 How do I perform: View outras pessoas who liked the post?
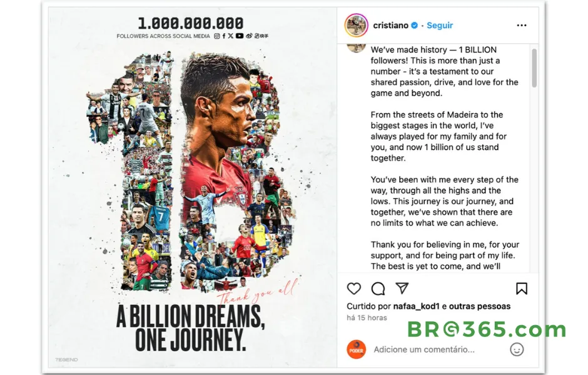480,306
